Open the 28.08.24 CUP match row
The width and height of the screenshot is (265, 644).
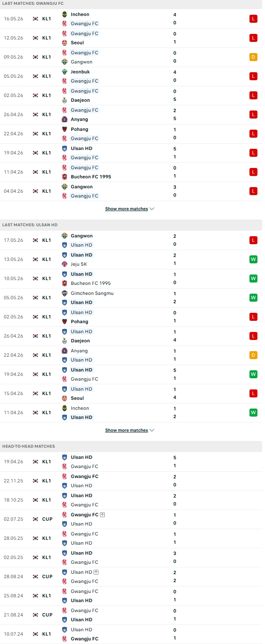tap(131, 577)
